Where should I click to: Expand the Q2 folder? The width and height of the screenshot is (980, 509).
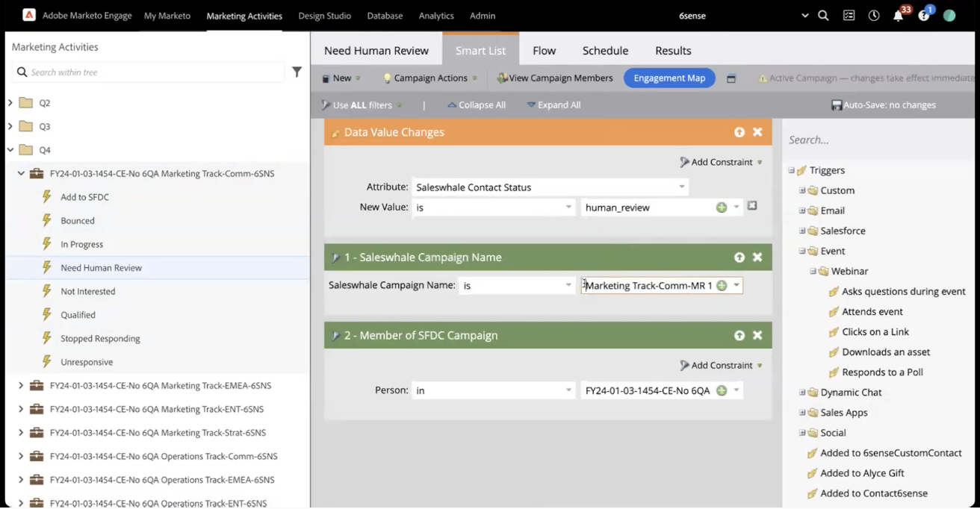coord(10,102)
